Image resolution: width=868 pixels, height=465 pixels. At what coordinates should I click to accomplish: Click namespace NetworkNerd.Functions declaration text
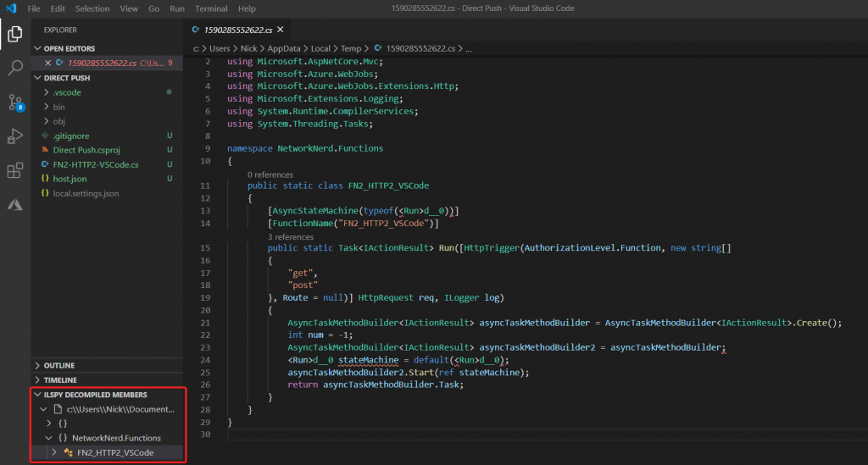point(305,148)
